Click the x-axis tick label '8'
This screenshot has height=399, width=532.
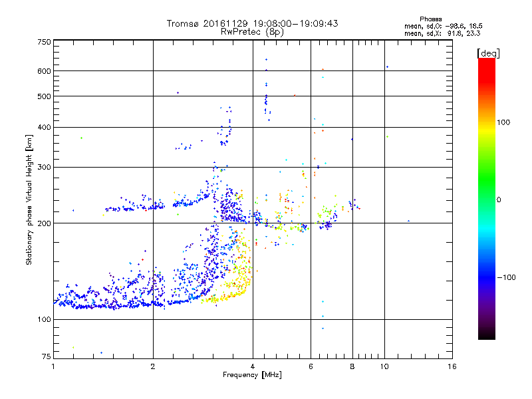click(x=352, y=366)
